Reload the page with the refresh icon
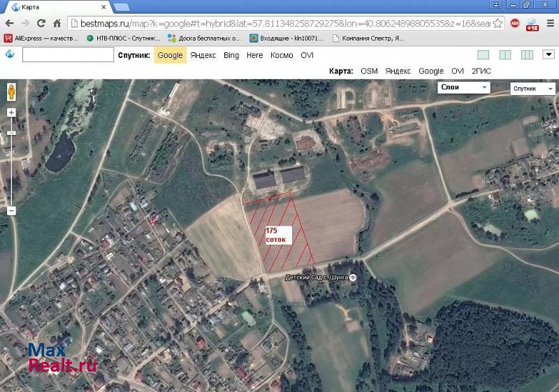 [x=41, y=23]
